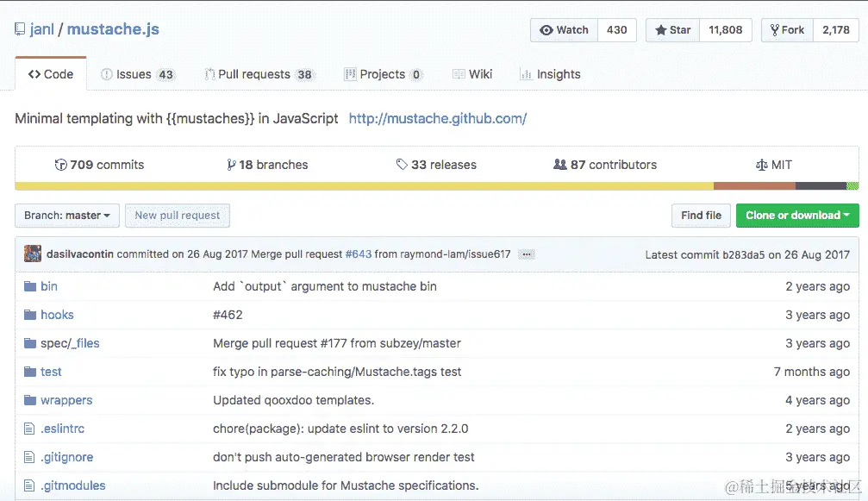Image resolution: width=868 pixels, height=501 pixels.
Task: Click the repository book icon beside janl
Action: tap(20, 29)
